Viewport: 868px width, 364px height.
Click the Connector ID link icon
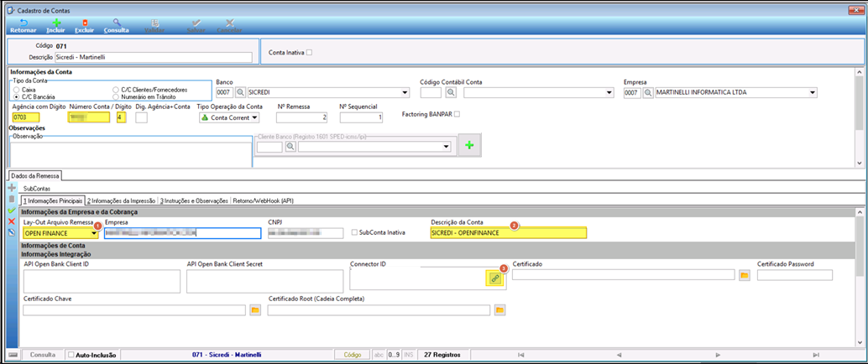click(x=495, y=279)
